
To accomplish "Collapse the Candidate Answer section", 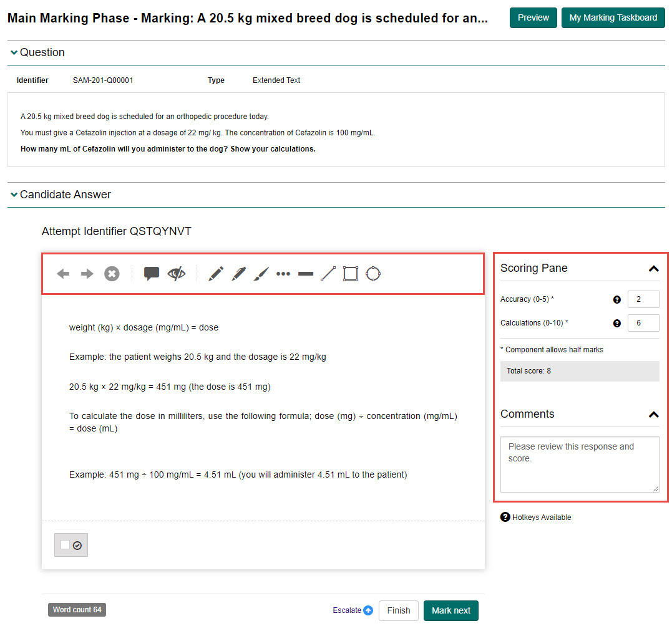I will click(14, 195).
